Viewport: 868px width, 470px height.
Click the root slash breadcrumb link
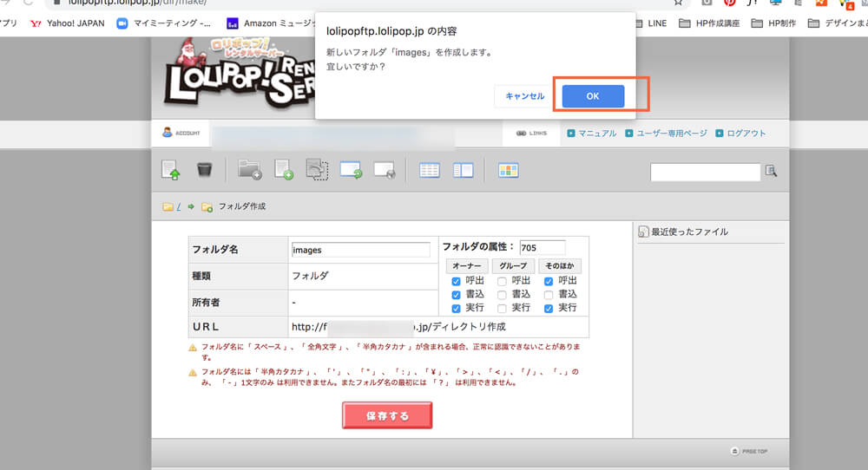click(178, 206)
